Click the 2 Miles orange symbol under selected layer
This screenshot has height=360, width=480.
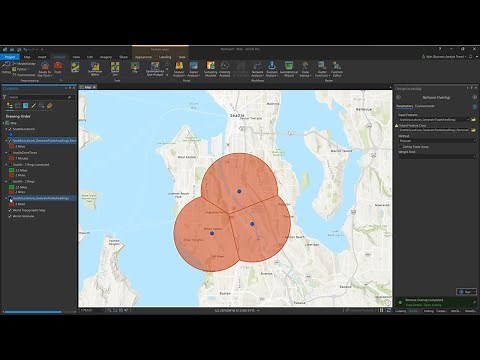(x=11, y=146)
